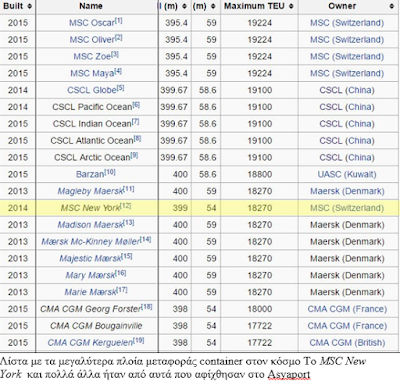Open CSCL (China) owner in CSCL Globe row

point(347,90)
